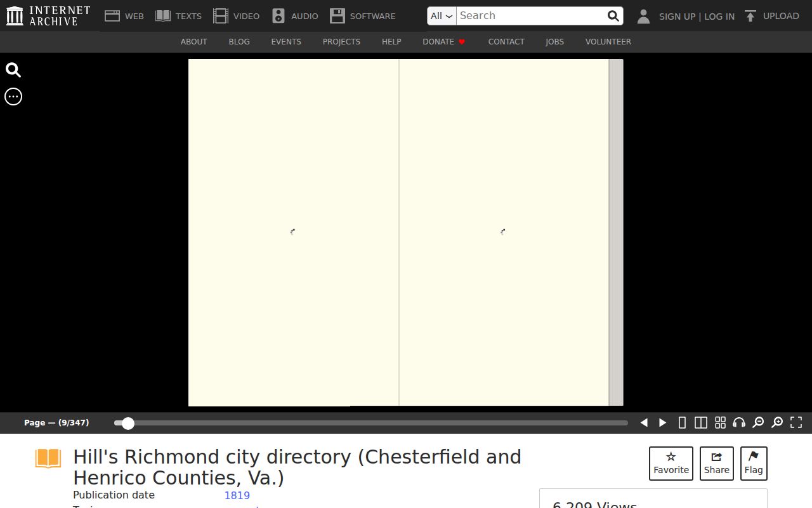
Task: Open the Internet Archive home logo
Action: coord(48,16)
